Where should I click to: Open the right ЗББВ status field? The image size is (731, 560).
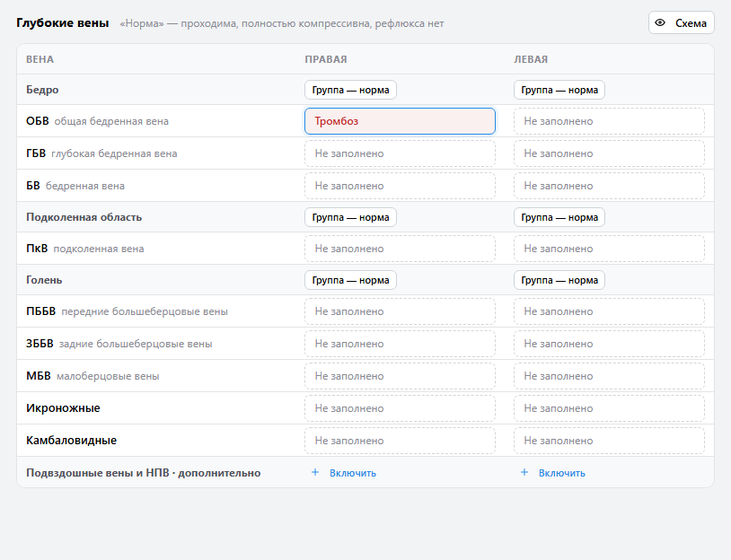click(x=400, y=344)
